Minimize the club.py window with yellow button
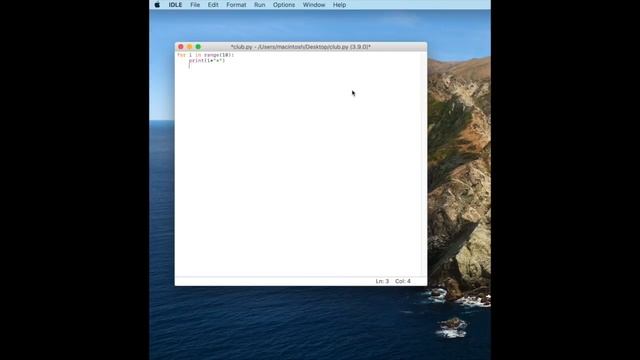 [x=189, y=47]
